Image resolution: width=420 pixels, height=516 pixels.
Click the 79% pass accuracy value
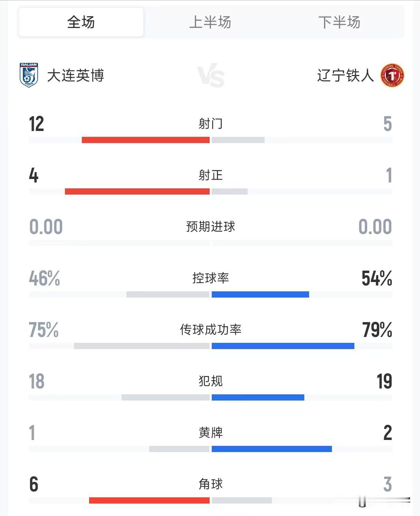pyautogui.click(x=377, y=330)
